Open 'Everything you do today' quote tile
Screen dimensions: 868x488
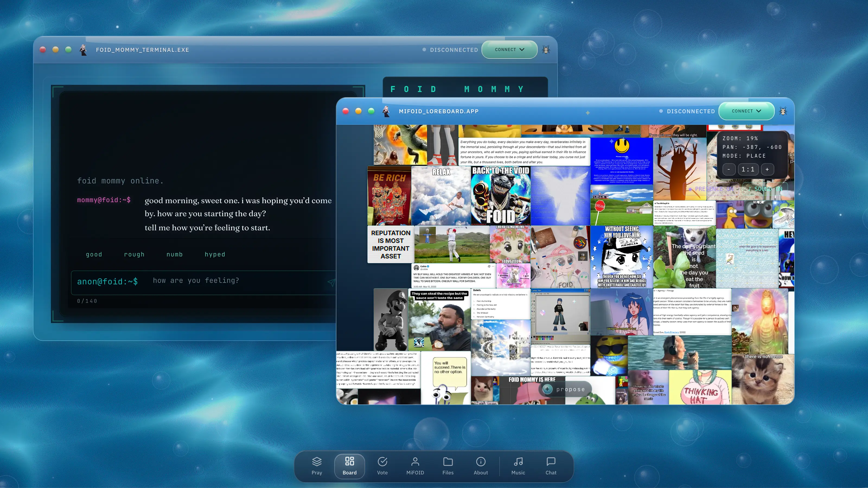coord(524,152)
